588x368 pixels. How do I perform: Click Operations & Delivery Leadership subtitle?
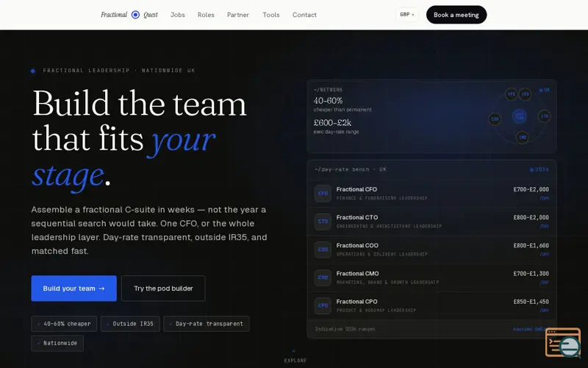[x=381, y=254]
